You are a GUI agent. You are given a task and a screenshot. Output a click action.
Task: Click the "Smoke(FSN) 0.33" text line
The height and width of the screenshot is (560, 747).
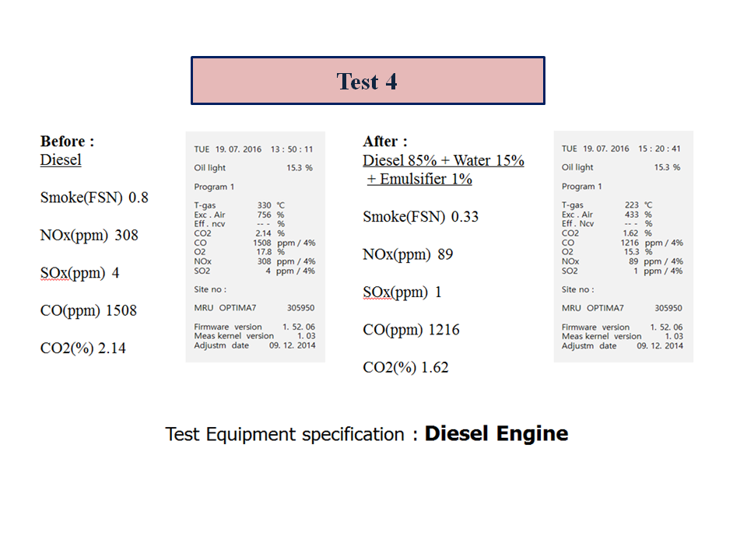click(420, 216)
